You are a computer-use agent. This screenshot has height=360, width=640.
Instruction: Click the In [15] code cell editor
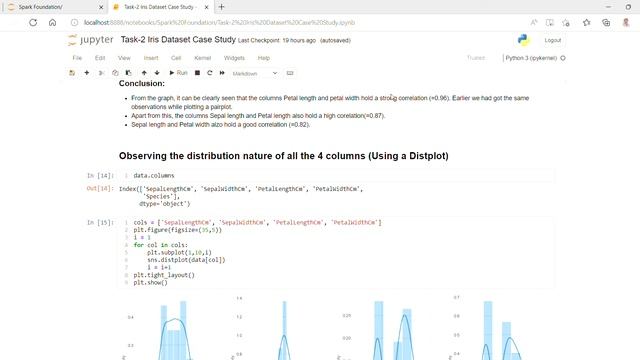[336, 252]
